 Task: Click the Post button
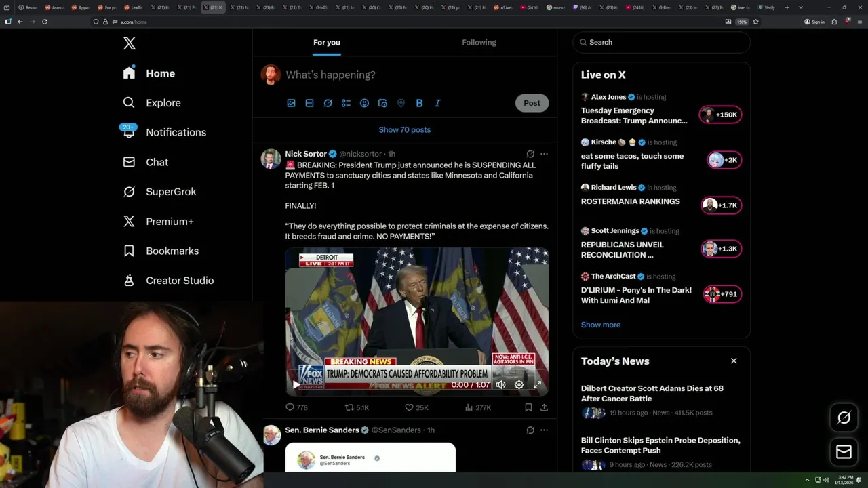532,103
